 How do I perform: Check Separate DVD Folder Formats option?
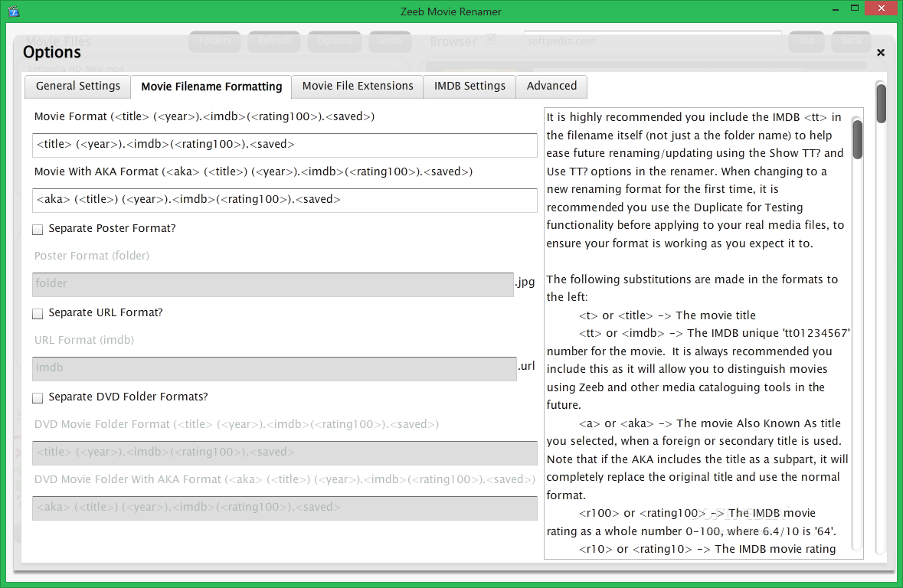(38, 397)
